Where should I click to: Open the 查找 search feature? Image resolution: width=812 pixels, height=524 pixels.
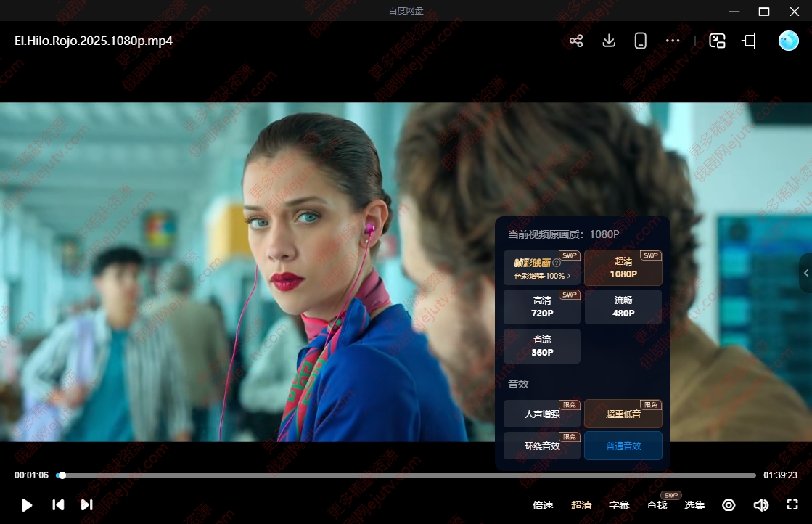[x=657, y=505]
